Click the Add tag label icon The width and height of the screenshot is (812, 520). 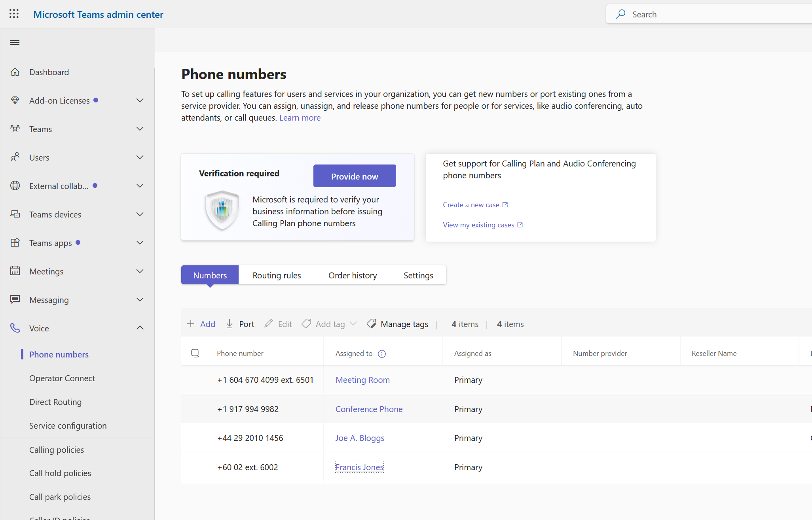click(306, 324)
